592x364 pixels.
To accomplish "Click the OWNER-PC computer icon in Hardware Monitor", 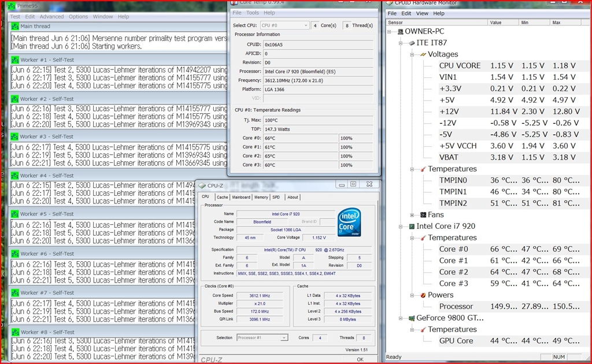I will click(x=400, y=32).
